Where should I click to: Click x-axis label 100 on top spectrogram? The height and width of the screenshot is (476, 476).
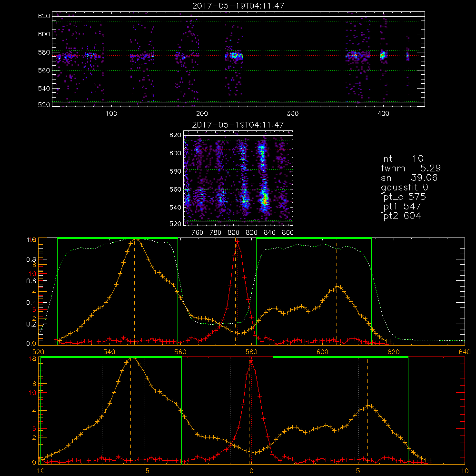tap(111, 114)
